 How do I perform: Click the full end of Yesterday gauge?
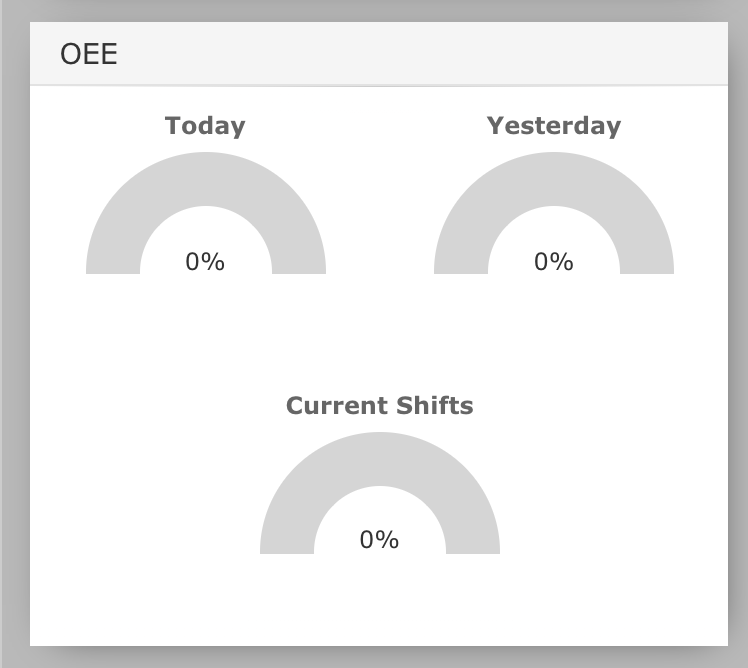647,267
